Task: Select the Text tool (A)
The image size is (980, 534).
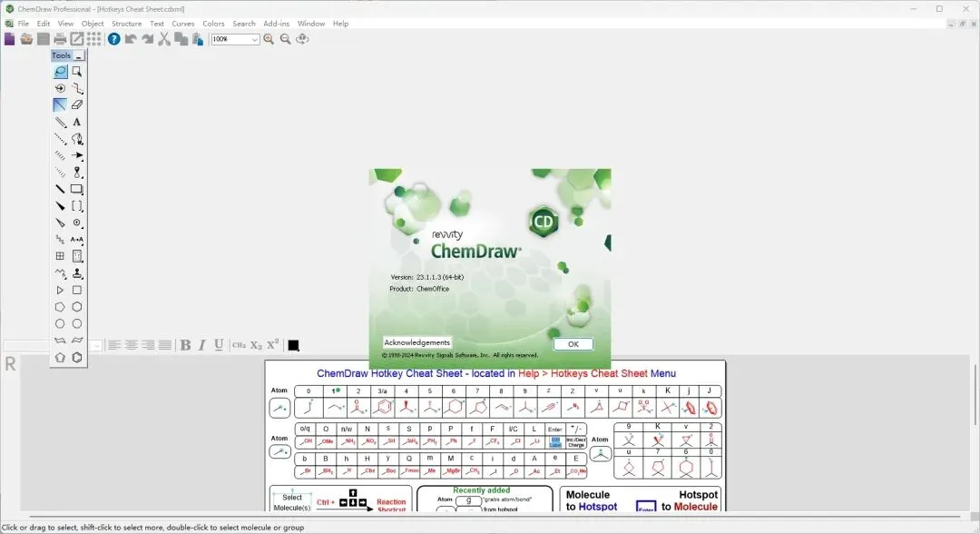Action: pyautogui.click(x=77, y=122)
